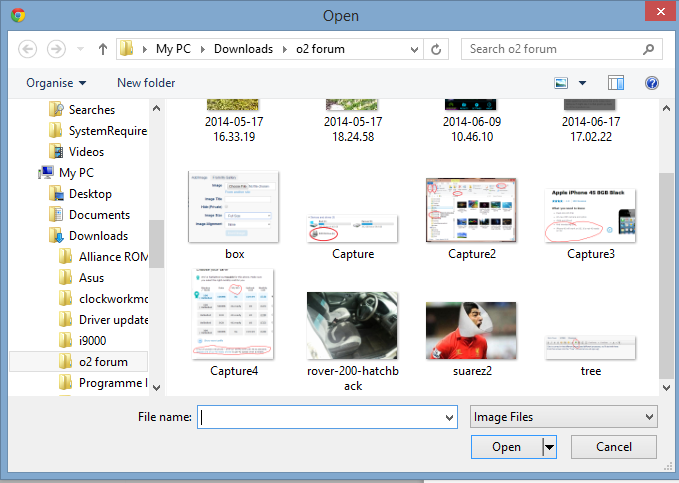Viewport: 679px width, 483px height.
Task: Open the Help question mark icon
Action: (651, 83)
